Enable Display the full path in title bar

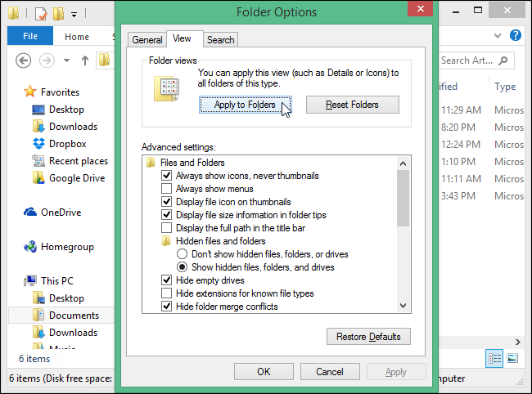pos(166,228)
